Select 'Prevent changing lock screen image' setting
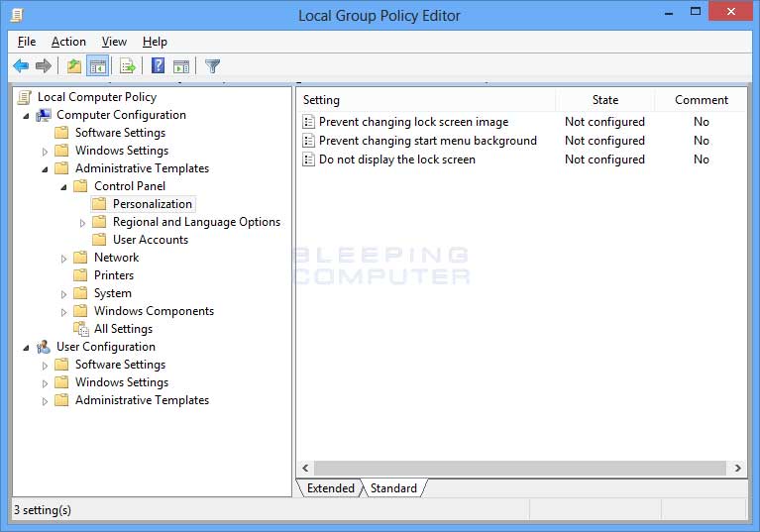The image size is (760, 532). (x=413, y=122)
